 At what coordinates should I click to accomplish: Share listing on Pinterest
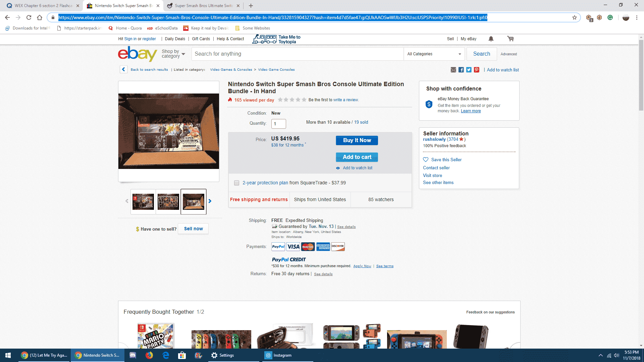(477, 70)
